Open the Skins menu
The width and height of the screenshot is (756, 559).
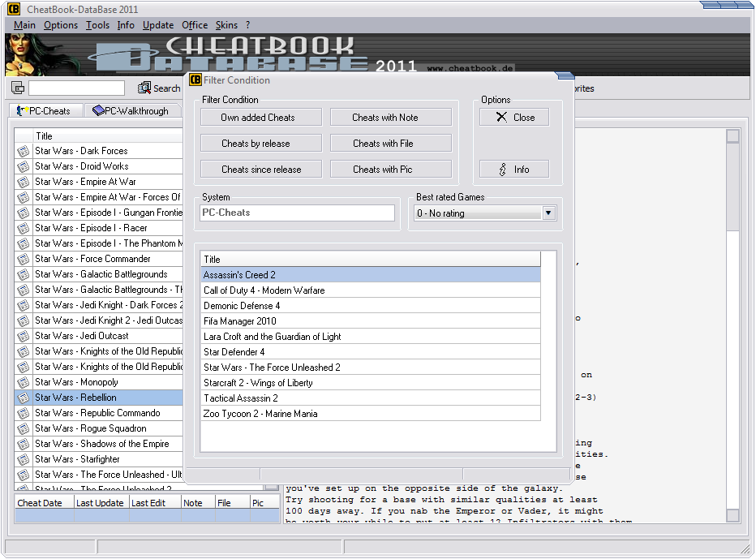click(x=226, y=25)
